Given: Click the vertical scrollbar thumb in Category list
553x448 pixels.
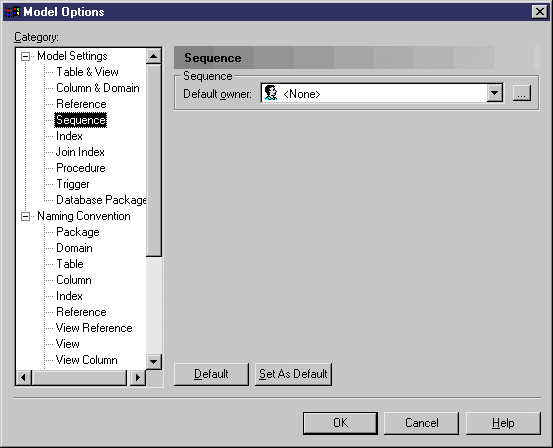Looking at the screenshot, I should 153,160.
